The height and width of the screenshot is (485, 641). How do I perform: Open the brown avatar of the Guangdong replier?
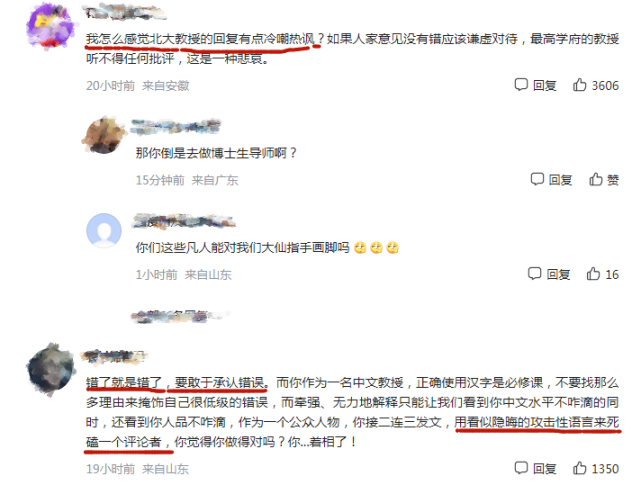(104, 135)
